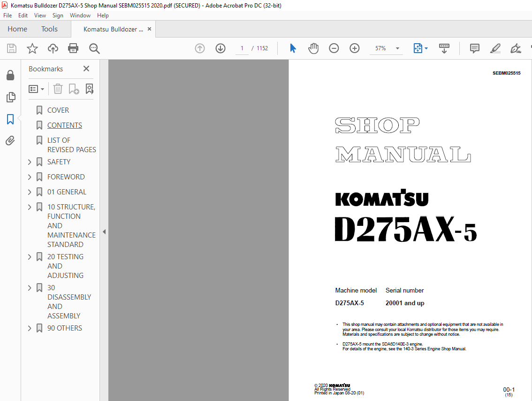Click the 57% zoom value field
The height and width of the screenshot is (401, 532).
(x=380, y=48)
